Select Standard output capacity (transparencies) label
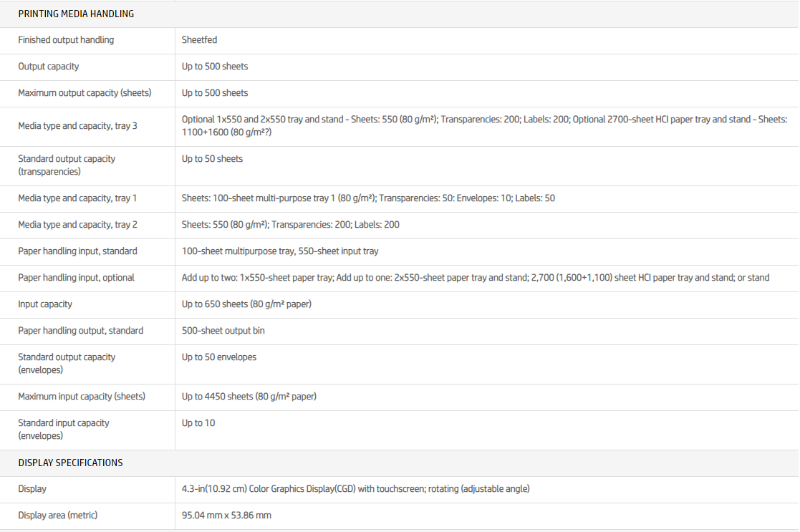Image resolution: width=800 pixels, height=532 pixels. [x=67, y=165]
